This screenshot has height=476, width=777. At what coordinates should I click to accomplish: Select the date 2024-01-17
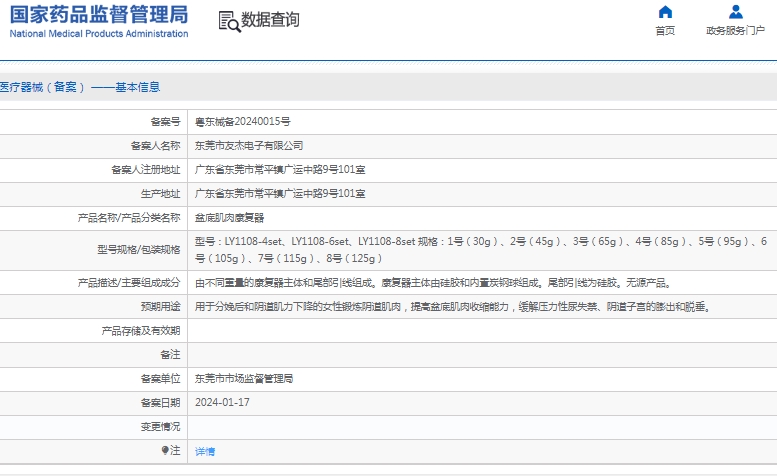(x=222, y=402)
